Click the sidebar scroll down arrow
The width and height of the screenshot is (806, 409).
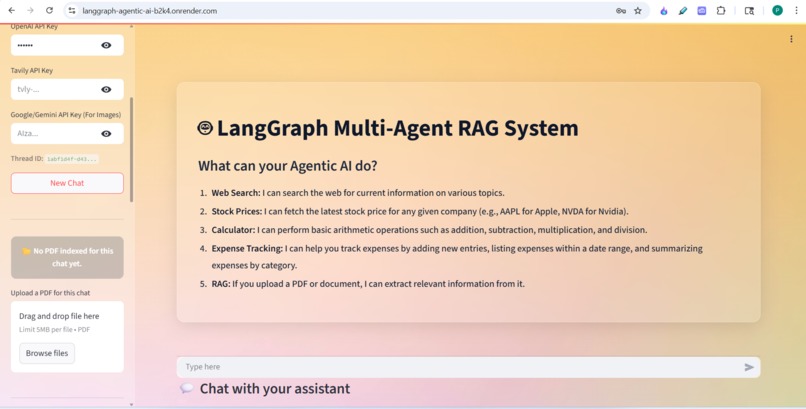132,405
